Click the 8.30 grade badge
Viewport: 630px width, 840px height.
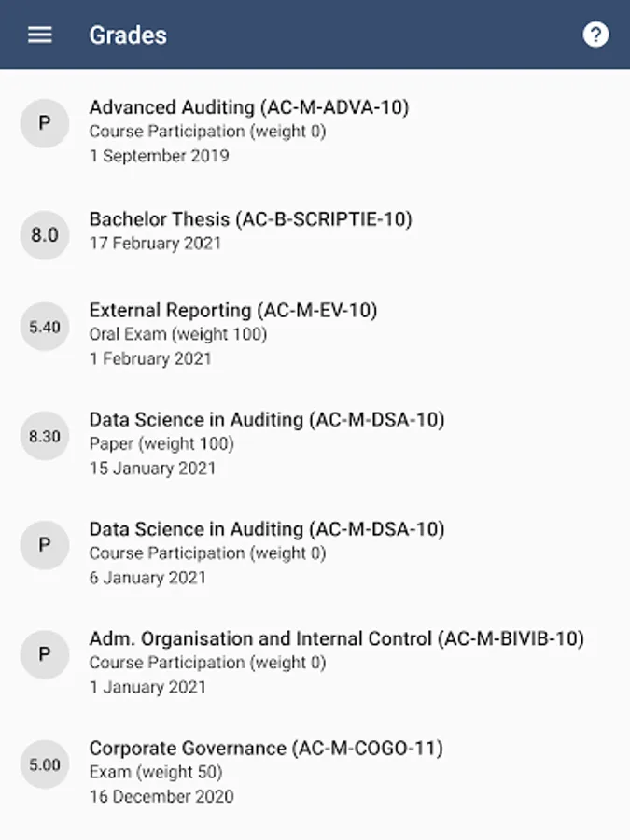pos(45,436)
